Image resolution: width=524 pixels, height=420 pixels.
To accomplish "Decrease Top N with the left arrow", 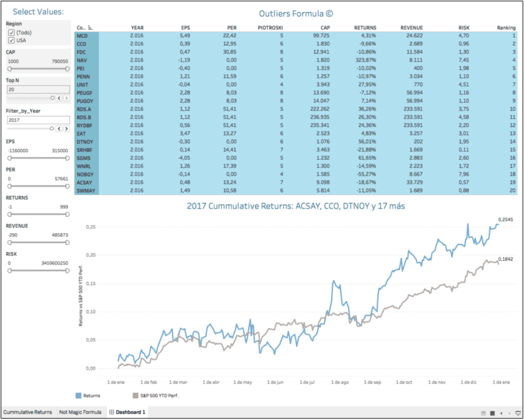I will click(x=59, y=98).
